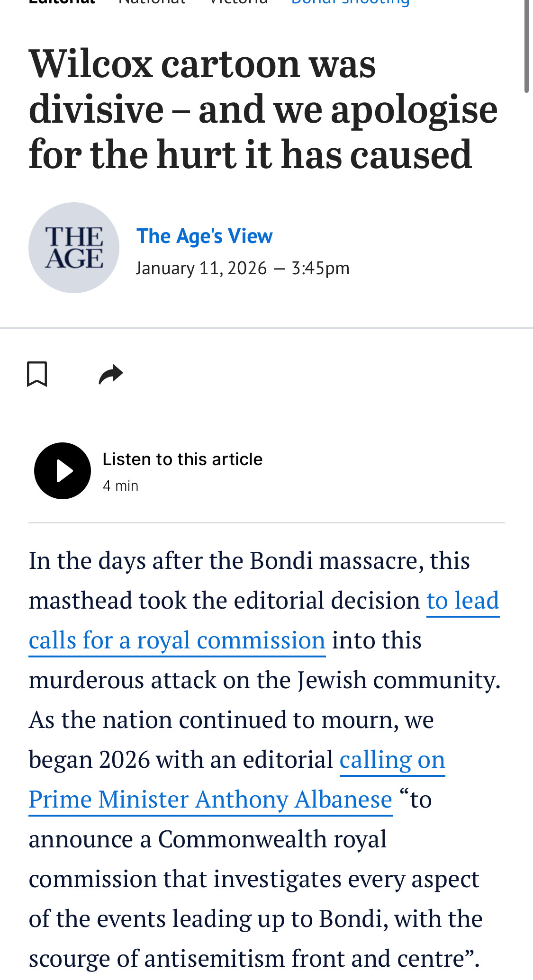This screenshot has height=980, width=533.
Task: Tap the share arrow icon
Action: (x=111, y=375)
